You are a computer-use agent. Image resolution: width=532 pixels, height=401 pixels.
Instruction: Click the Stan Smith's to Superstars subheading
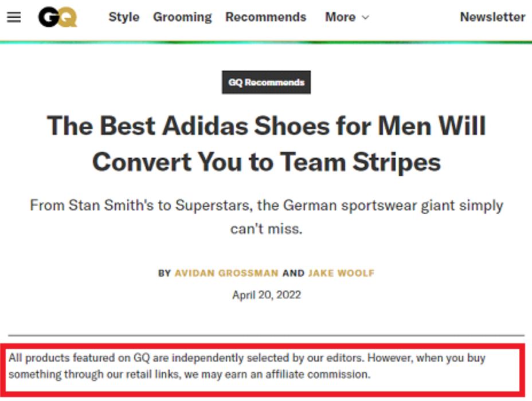(267, 217)
